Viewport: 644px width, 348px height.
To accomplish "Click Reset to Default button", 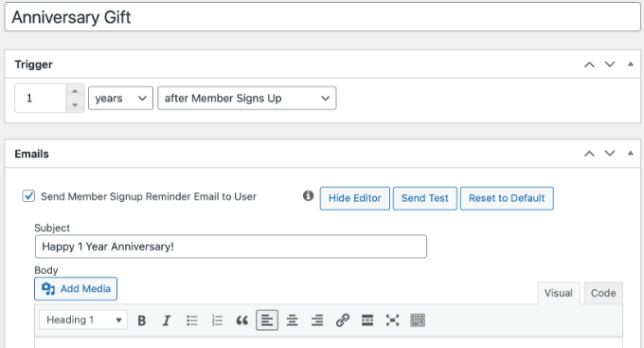I will (x=507, y=198).
